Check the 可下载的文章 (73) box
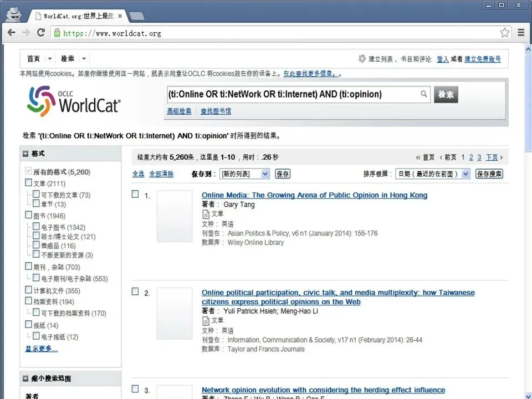This screenshot has height=399, width=532. tap(36, 194)
